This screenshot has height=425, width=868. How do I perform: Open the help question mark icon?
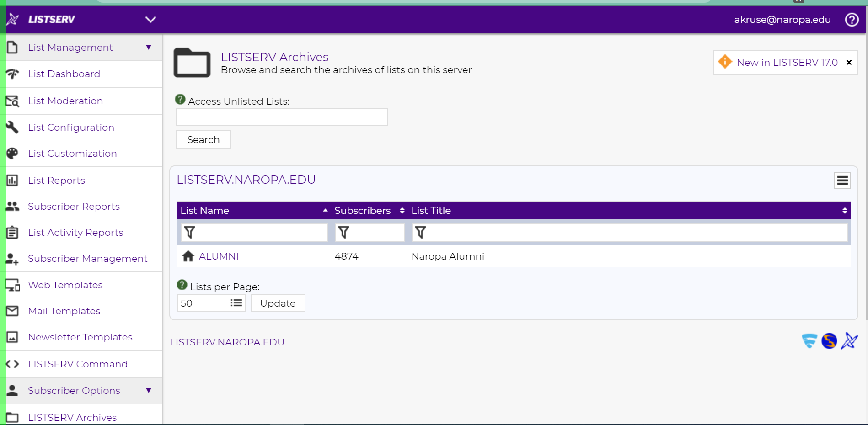852,20
